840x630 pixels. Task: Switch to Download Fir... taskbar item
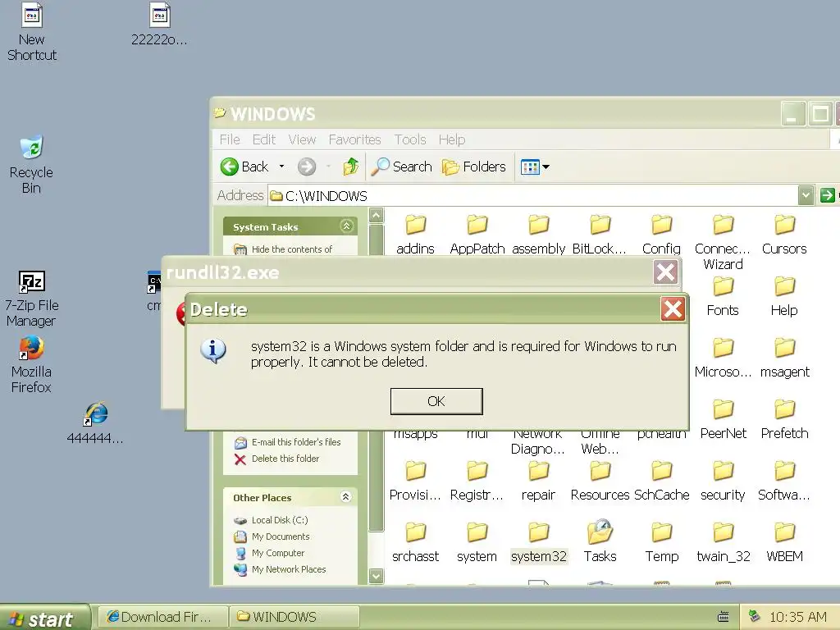click(x=162, y=617)
